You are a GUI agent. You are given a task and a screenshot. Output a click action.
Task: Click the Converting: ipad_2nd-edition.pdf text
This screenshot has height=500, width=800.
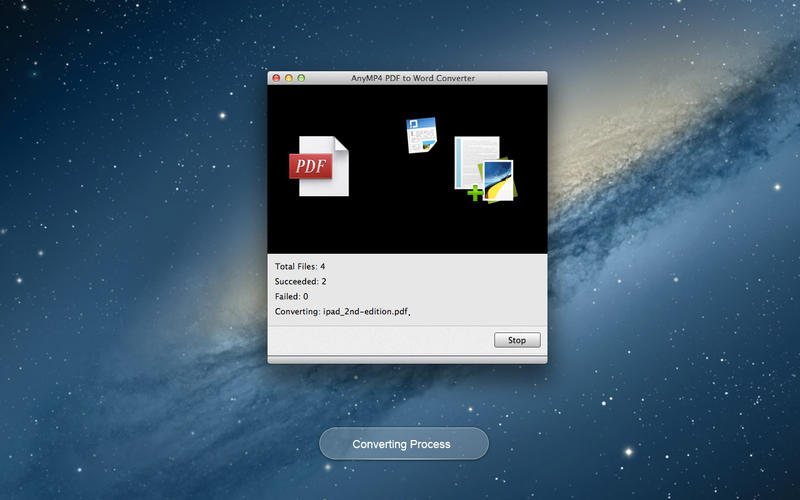tap(342, 311)
